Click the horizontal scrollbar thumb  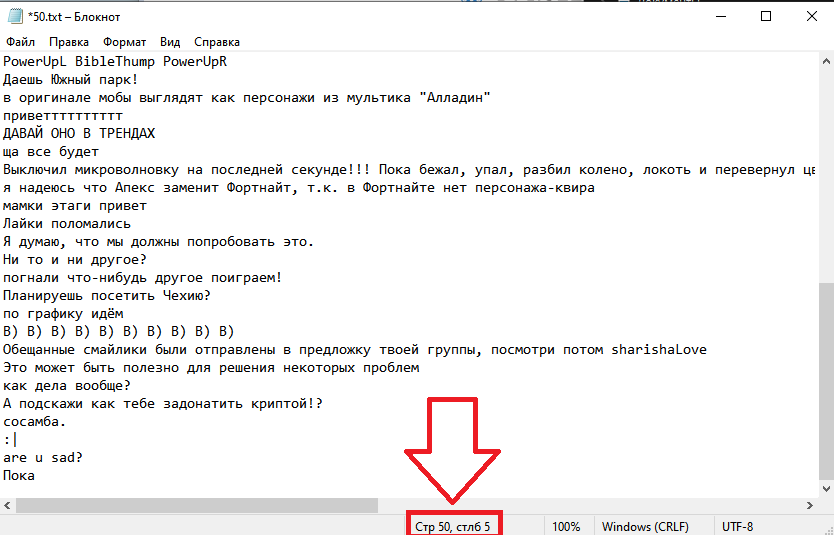tap(190, 505)
